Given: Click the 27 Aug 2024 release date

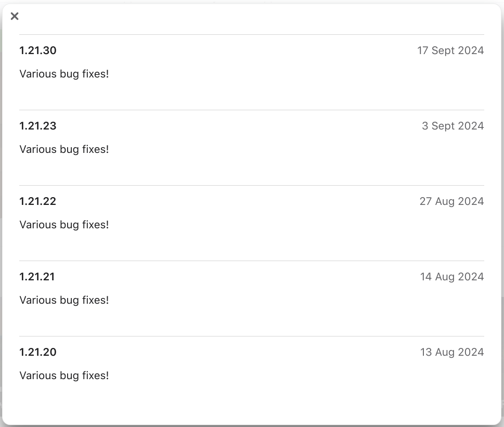Looking at the screenshot, I should 451,201.
